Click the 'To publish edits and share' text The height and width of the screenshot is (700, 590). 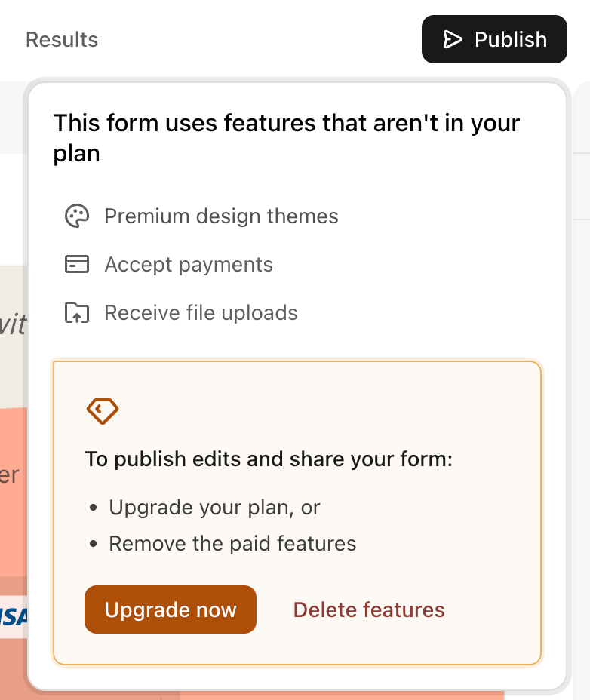point(269,459)
